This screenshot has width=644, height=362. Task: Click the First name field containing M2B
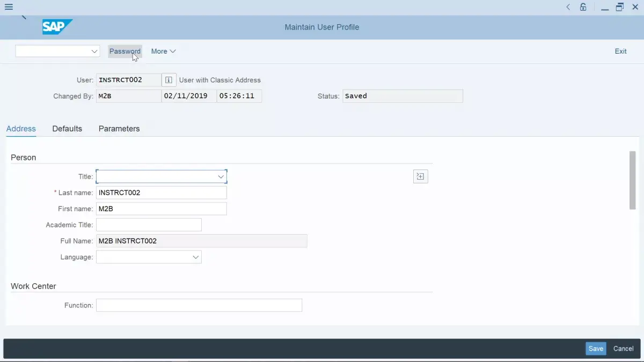point(161,209)
